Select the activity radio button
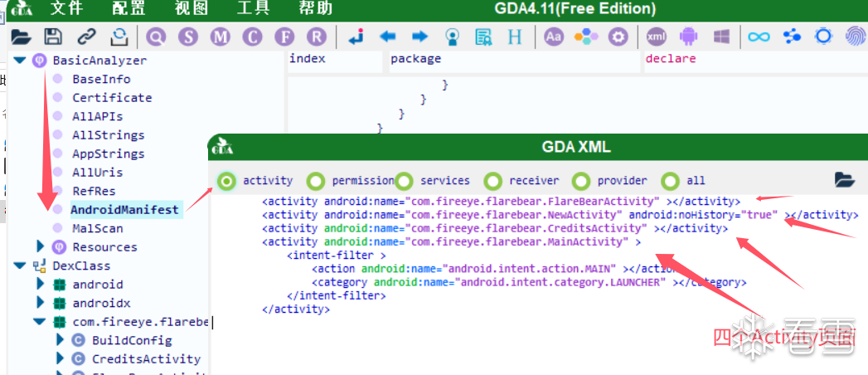Image resolution: width=868 pixels, height=375 pixels. click(225, 181)
